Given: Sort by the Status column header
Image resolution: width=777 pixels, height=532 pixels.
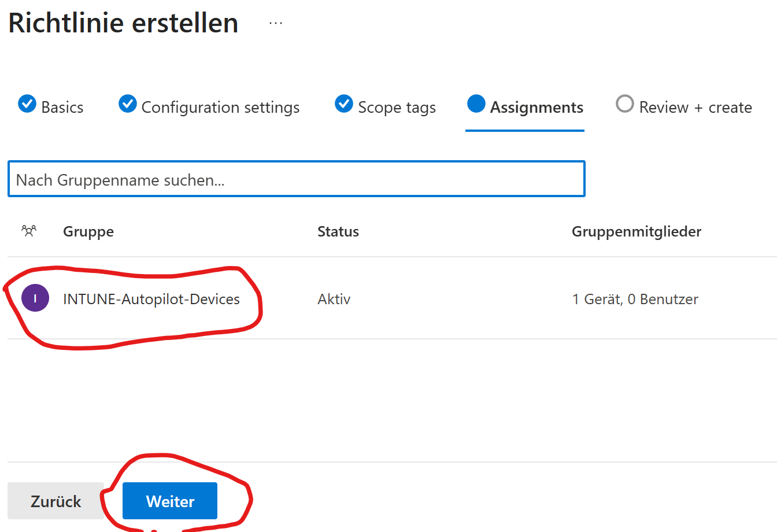Looking at the screenshot, I should (x=338, y=232).
